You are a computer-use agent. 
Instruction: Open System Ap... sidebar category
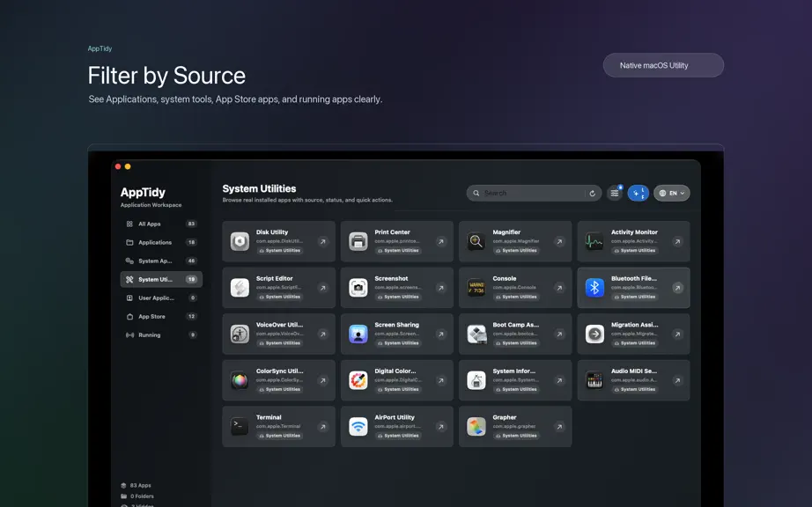[161, 261]
